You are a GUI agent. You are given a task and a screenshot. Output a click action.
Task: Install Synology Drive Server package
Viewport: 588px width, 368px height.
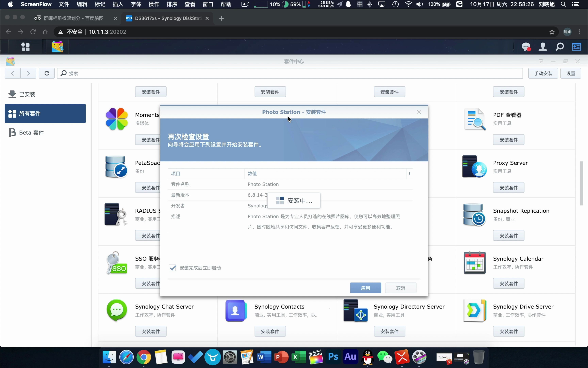[x=509, y=331]
